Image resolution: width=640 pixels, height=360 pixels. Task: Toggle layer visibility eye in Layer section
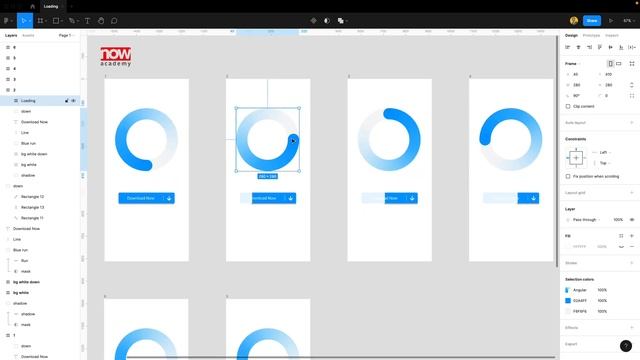(x=632, y=220)
